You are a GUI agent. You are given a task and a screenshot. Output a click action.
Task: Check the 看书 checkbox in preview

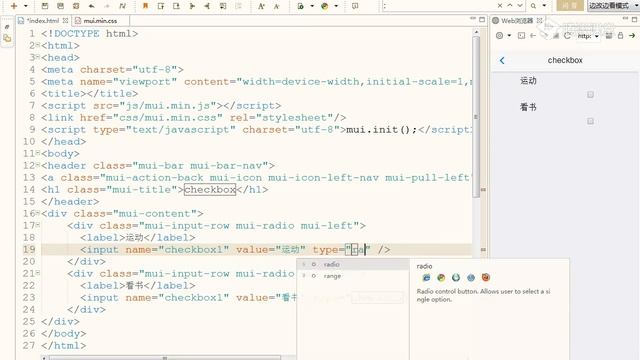point(590,121)
